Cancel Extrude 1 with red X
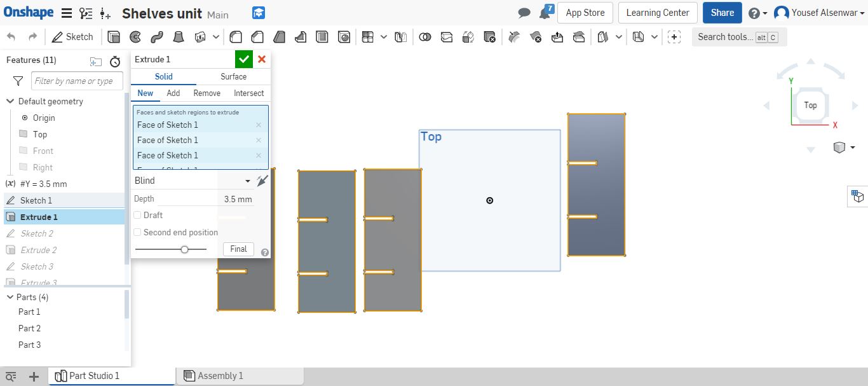The width and height of the screenshot is (868, 386). click(x=262, y=59)
